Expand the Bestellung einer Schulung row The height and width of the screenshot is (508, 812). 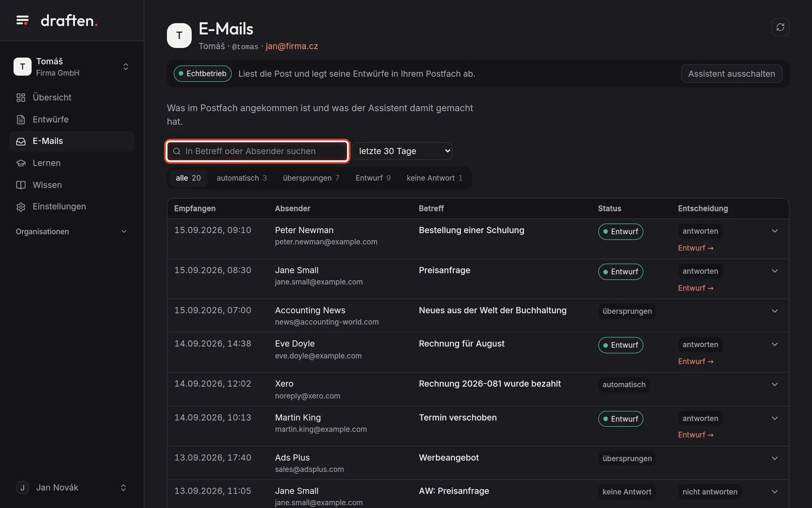click(774, 231)
